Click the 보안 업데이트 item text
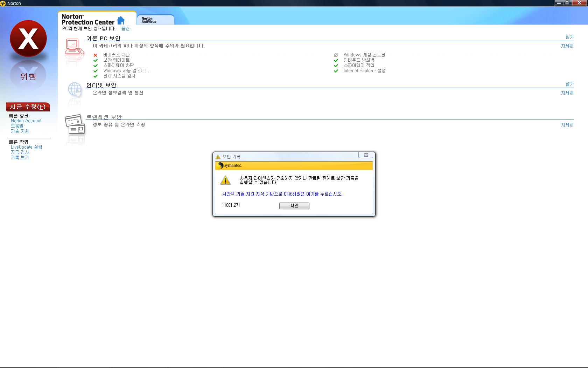Image resolution: width=588 pixels, height=368 pixels. point(116,60)
